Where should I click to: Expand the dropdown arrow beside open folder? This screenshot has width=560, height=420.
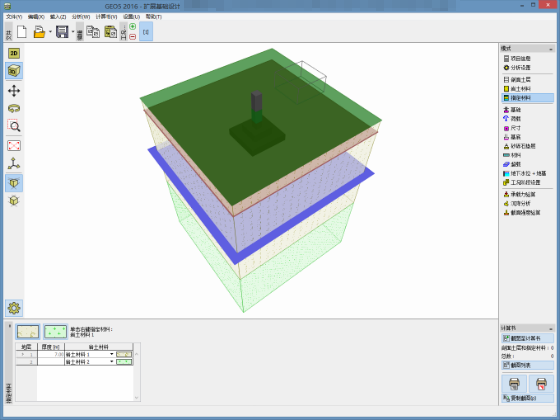click(x=50, y=32)
